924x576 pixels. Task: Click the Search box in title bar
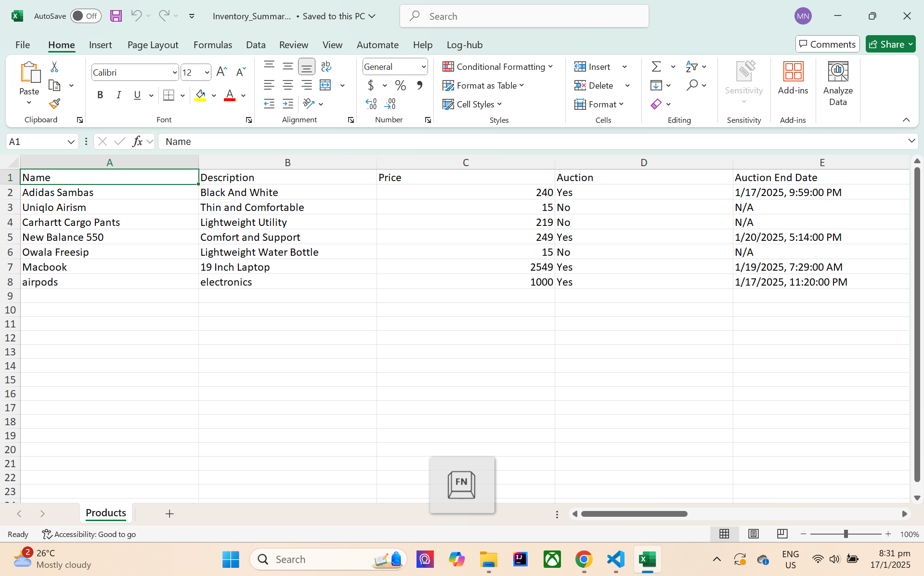click(524, 16)
